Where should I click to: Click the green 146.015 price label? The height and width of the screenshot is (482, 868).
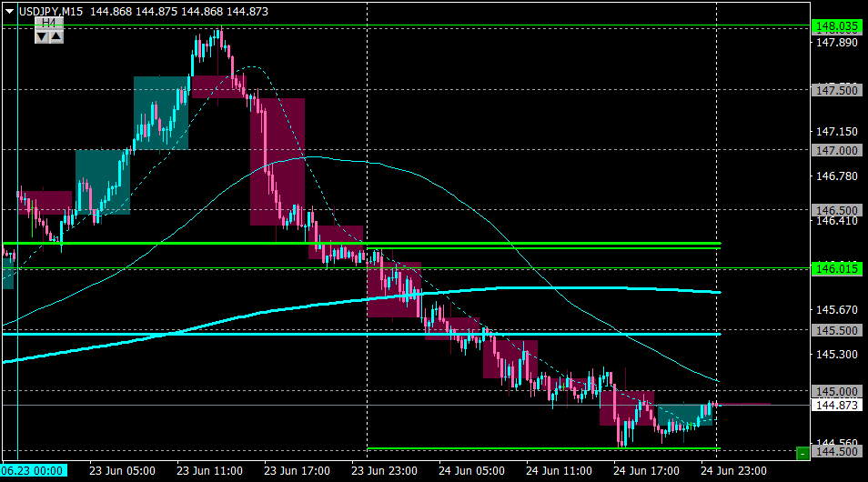pyautogui.click(x=837, y=269)
